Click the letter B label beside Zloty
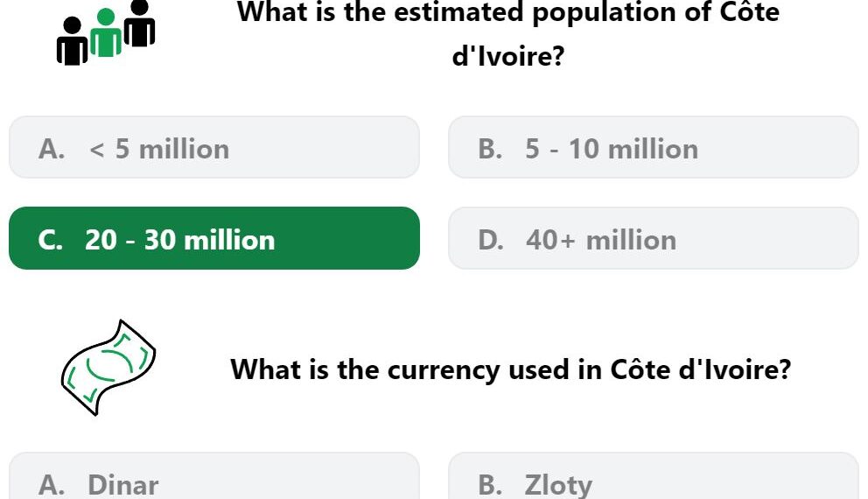Image resolution: width=868 pixels, height=499 pixels. pos(490,485)
